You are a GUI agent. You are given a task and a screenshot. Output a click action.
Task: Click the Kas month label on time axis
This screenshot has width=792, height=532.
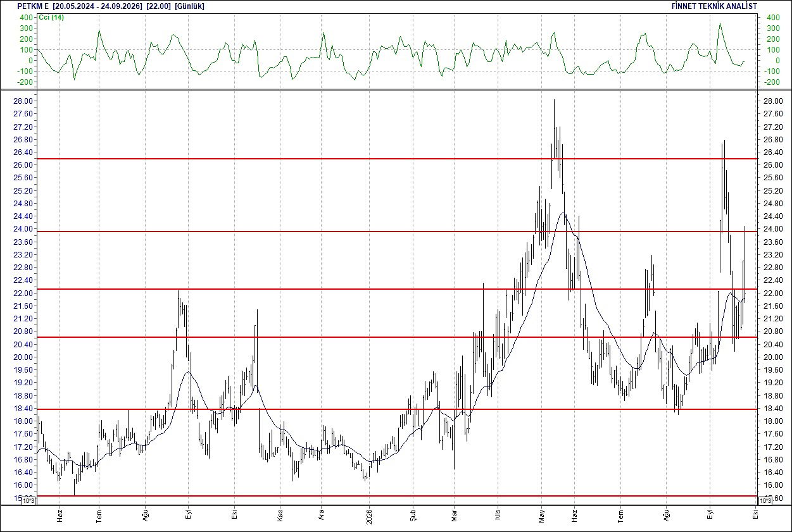[280, 514]
